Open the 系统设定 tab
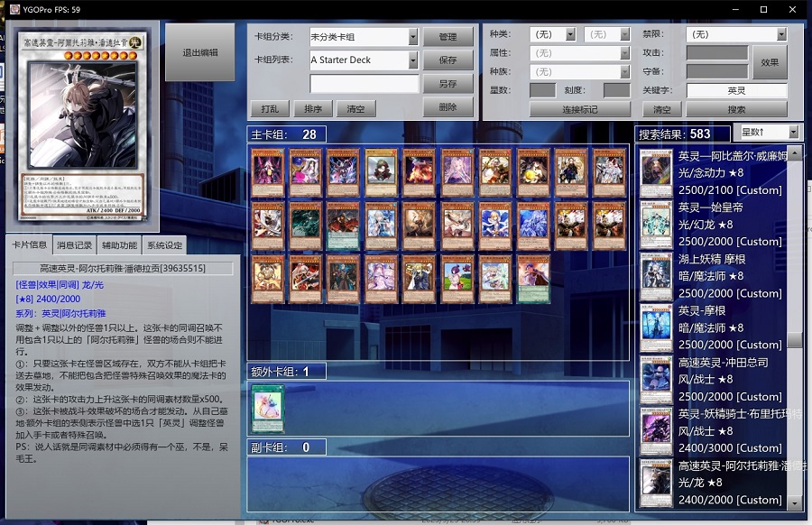Image resolution: width=812 pixels, height=525 pixels. point(165,245)
